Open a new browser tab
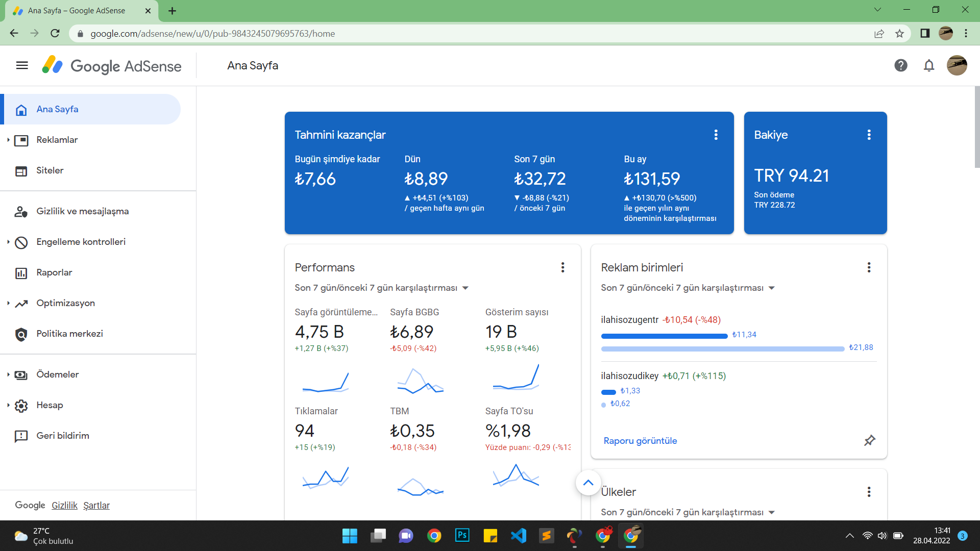 [x=173, y=11]
